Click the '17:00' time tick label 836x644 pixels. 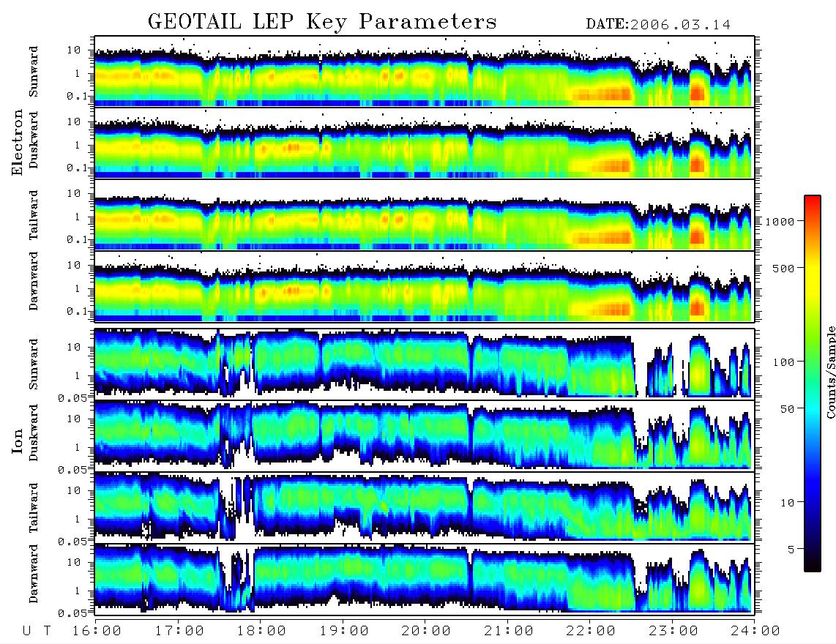[x=179, y=631]
